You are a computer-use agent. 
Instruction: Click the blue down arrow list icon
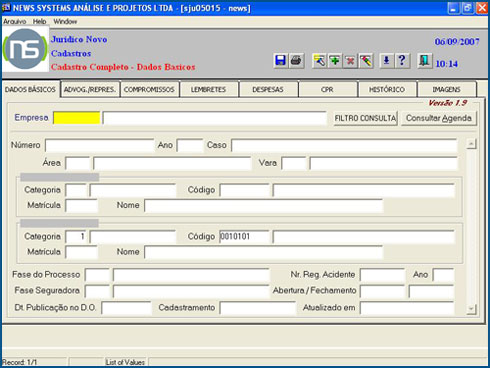pos(386,61)
